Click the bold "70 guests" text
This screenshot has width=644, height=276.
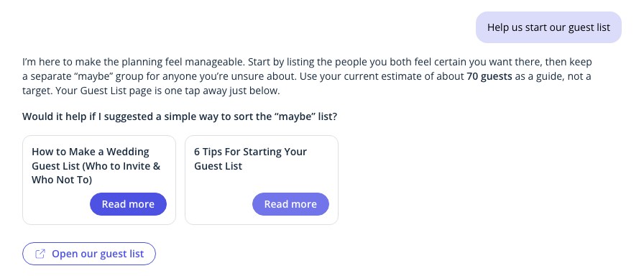pos(489,77)
